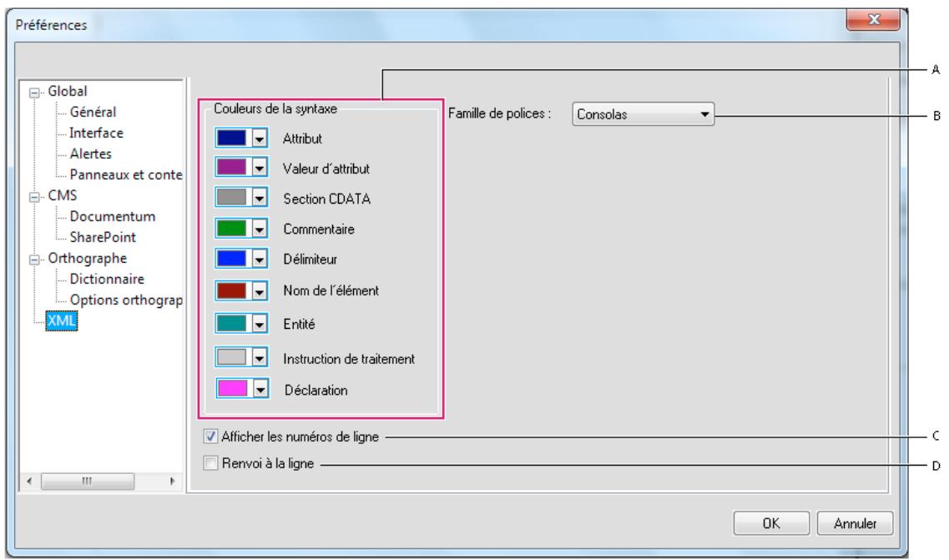949x560 pixels.
Task: Click the Délimiteur blue swatch
Action: (x=232, y=259)
